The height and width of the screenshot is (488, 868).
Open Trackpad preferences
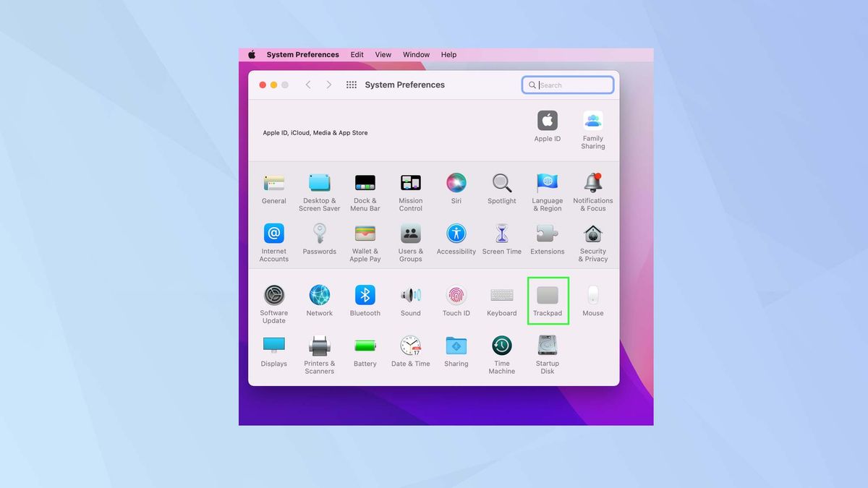548,296
